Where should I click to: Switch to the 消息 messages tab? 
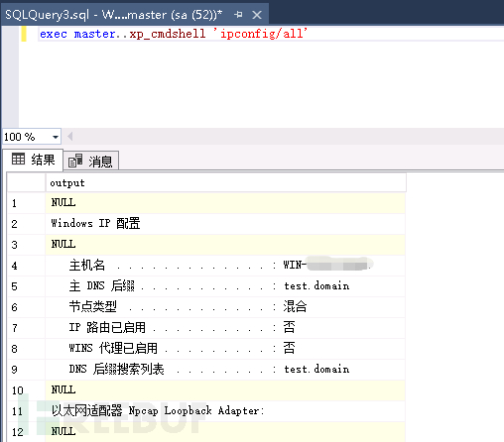click(x=90, y=162)
